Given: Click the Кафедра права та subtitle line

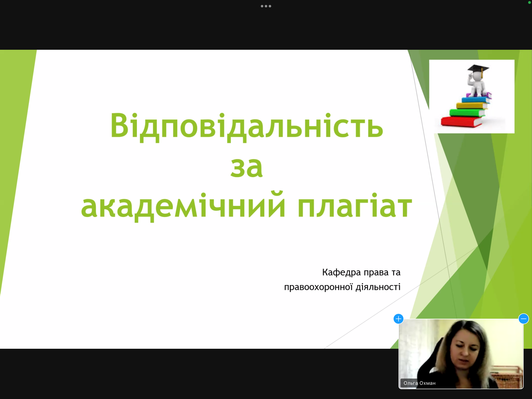Looking at the screenshot, I should pyautogui.click(x=361, y=272).
